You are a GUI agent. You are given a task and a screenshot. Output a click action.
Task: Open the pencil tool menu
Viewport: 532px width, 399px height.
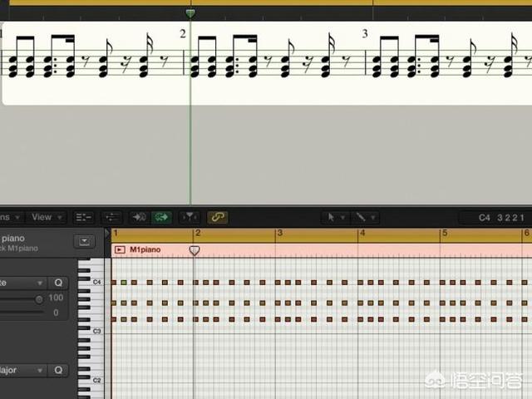tap(363, 217)
